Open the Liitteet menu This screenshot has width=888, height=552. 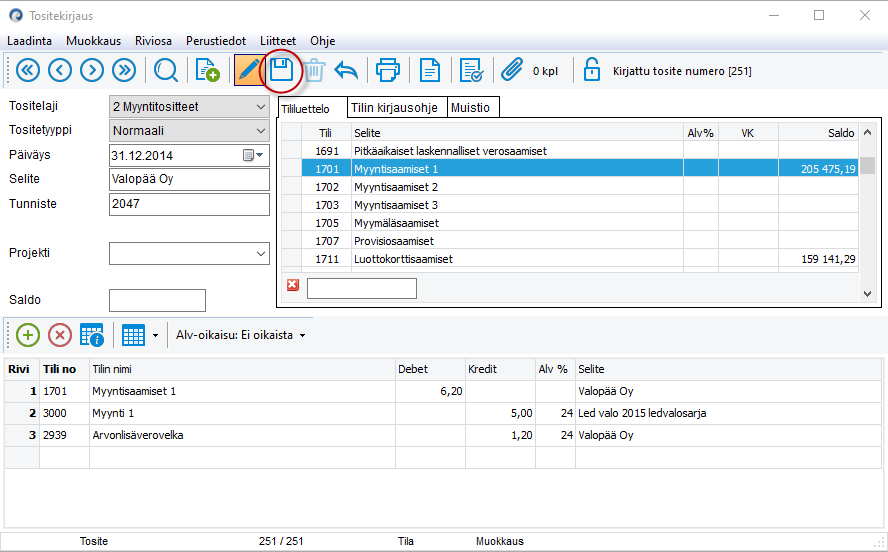pos(278,41)
